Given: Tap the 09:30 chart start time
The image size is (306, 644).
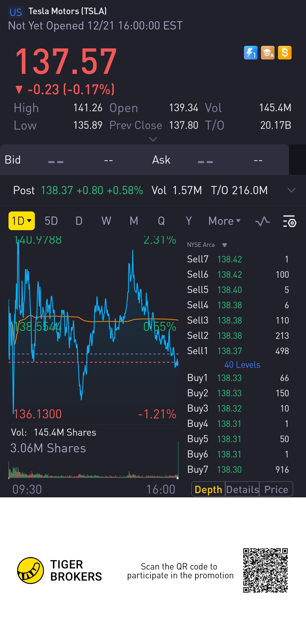Looking at the screenshot, I should 27,489.
